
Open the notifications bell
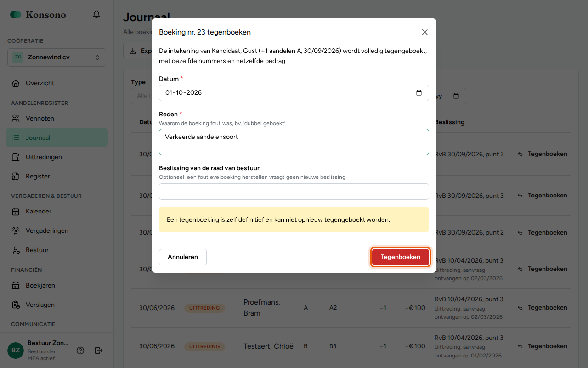pyautogui.click(x=96, y=15)
